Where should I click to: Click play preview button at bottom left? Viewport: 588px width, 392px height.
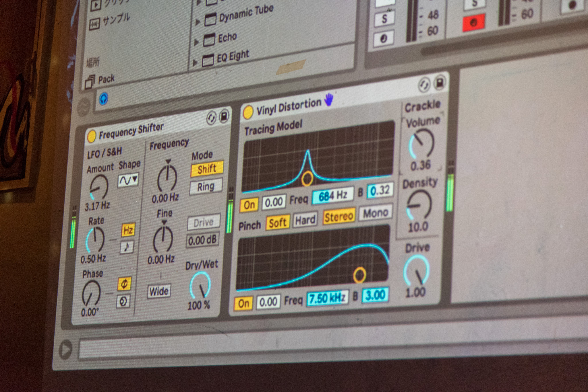click(x=65, y=350)
